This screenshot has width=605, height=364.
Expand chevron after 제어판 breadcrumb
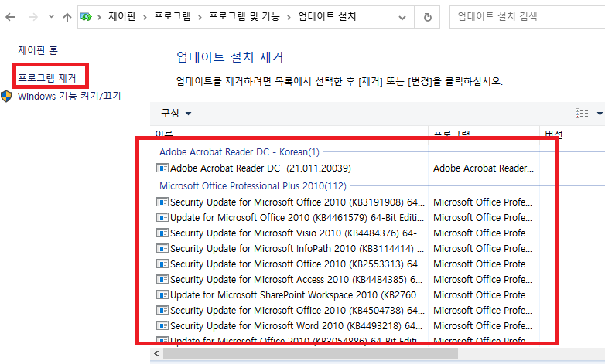[145, 17]
